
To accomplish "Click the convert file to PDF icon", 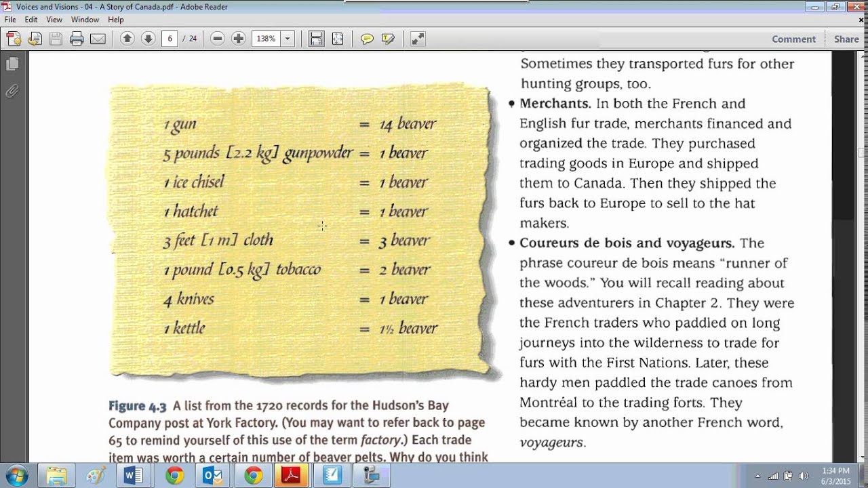I will tap(35, 39).
